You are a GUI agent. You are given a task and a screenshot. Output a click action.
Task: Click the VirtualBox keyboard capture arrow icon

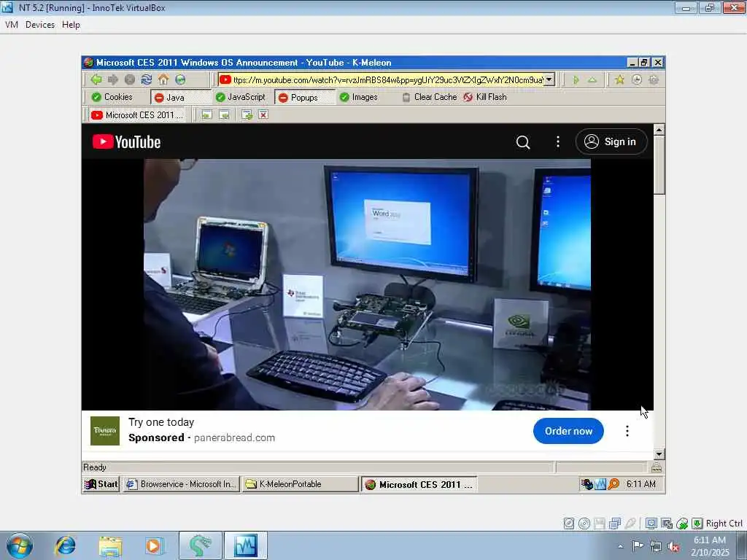[x=697, y=524]
